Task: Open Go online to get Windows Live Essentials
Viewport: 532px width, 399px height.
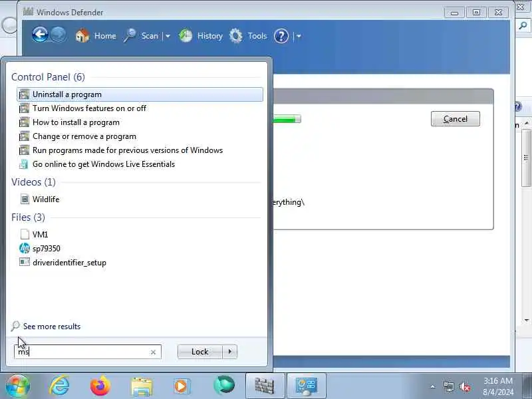Action: [140, 164]
